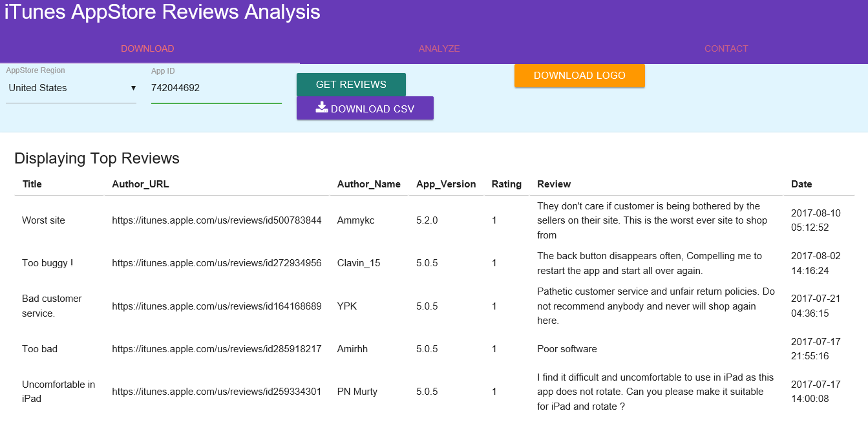The image size is (868, 422).
Task: Click the Date column header
Action: tap(801, 184)
